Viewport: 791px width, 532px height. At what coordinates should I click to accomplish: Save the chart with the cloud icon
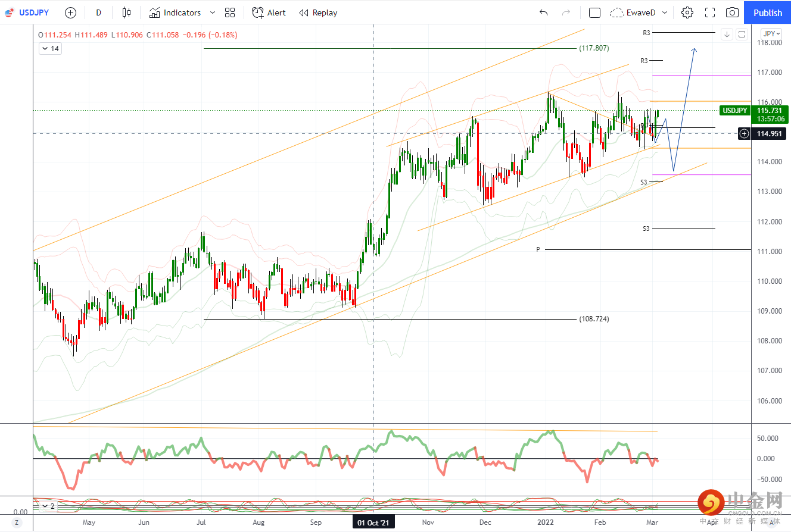[617, 12]
